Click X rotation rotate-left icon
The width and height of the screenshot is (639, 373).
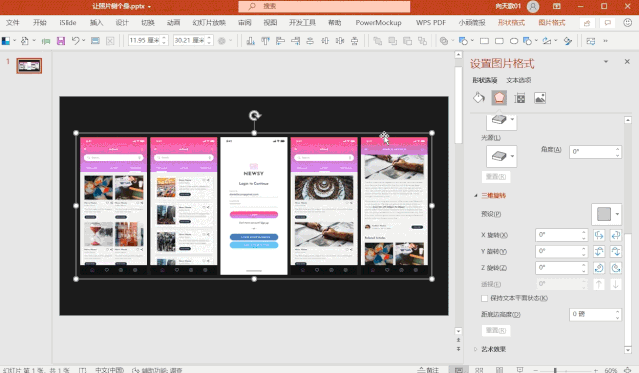(599, 235)
